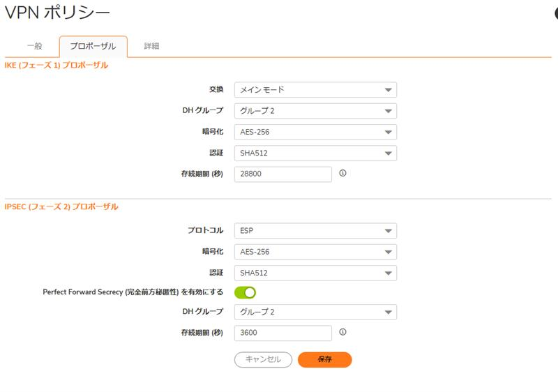Open the プロトコル ESP dropdown
558x392 pixels.
315,230
